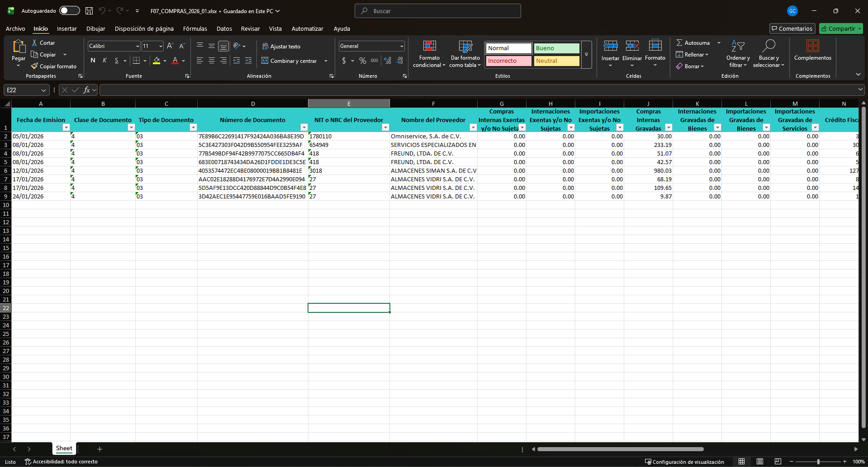Center text horizontally icon
Image resolution: width=868 pixels, height=467 pixels.
coord(211,60)
